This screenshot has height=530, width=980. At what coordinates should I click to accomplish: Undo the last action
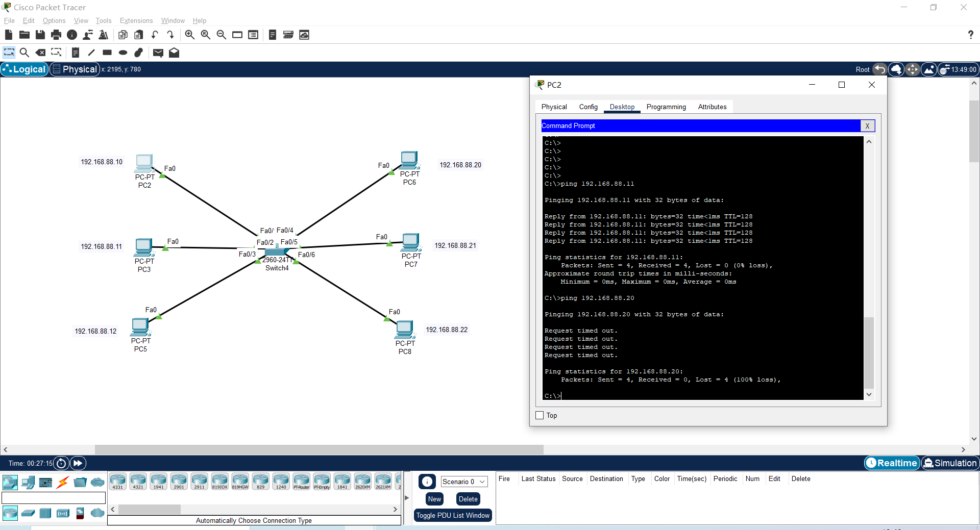point(155,35)
